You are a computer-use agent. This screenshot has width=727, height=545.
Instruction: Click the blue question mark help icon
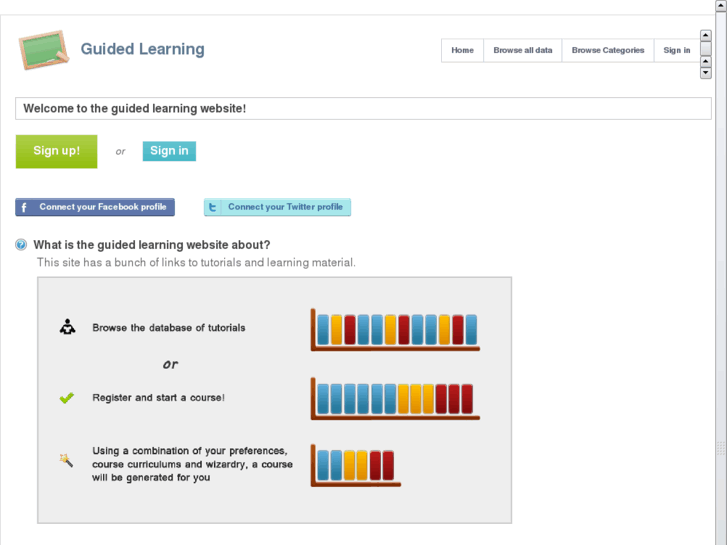(x=21, y=245)
